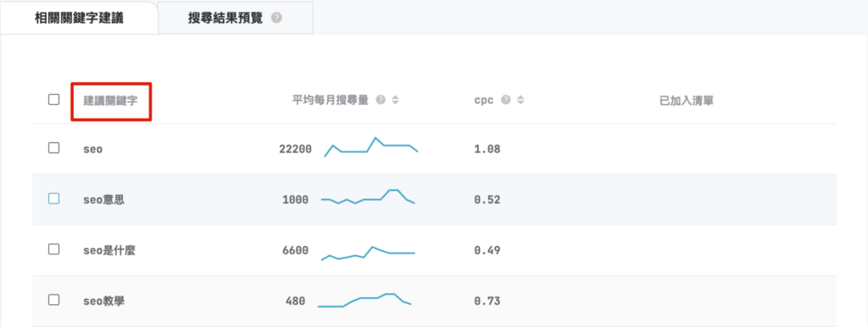Screen dimensions: 868x327
Task: Open the trend sparkline for seo意思
Action: click(x=368, y=197)
